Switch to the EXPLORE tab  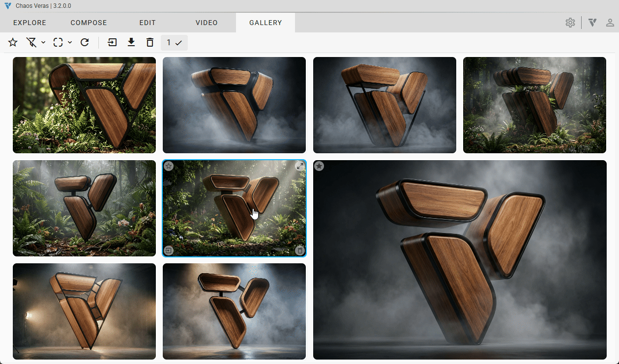click(29, 23)
